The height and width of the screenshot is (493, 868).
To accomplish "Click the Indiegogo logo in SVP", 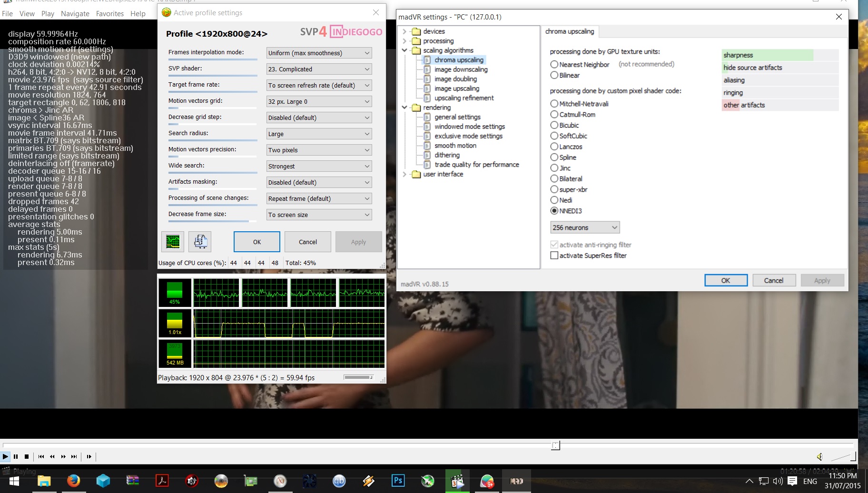I will click(x=356, y=32).
